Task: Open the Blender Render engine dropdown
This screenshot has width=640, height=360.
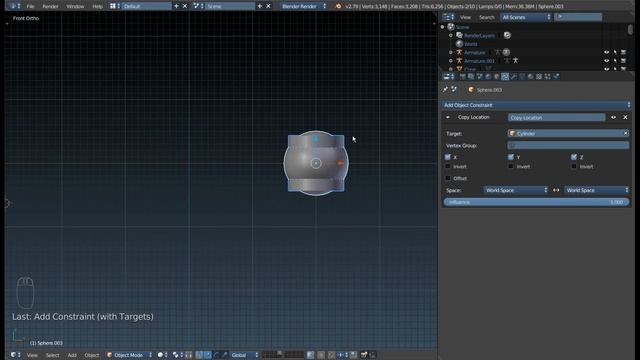Action: click(x=304, y=6)
